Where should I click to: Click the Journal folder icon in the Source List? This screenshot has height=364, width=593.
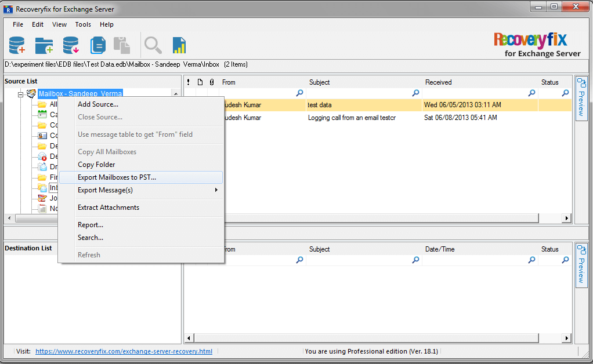(42, 198)
